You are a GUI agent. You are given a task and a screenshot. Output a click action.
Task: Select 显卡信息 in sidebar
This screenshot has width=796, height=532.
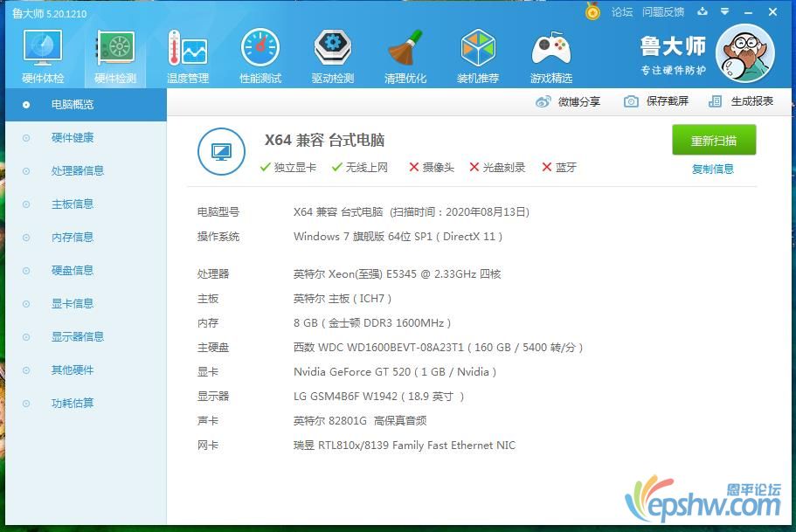click(x=86, y=304)
